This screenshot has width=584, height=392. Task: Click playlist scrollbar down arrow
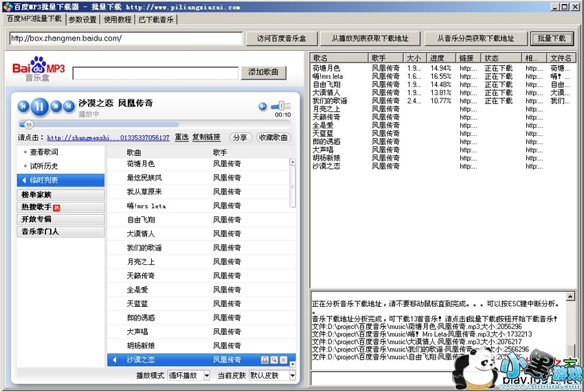click(293, 364)
